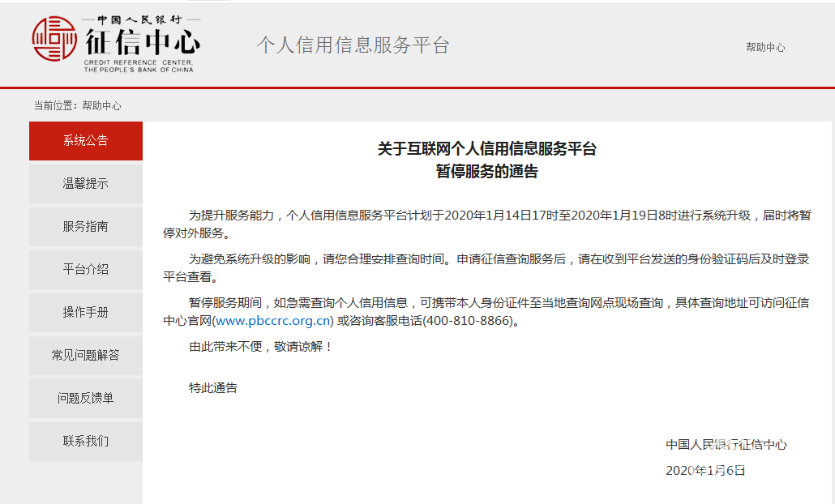
Task: Click title line 暂停服务的通告
Action: [486, 171]
